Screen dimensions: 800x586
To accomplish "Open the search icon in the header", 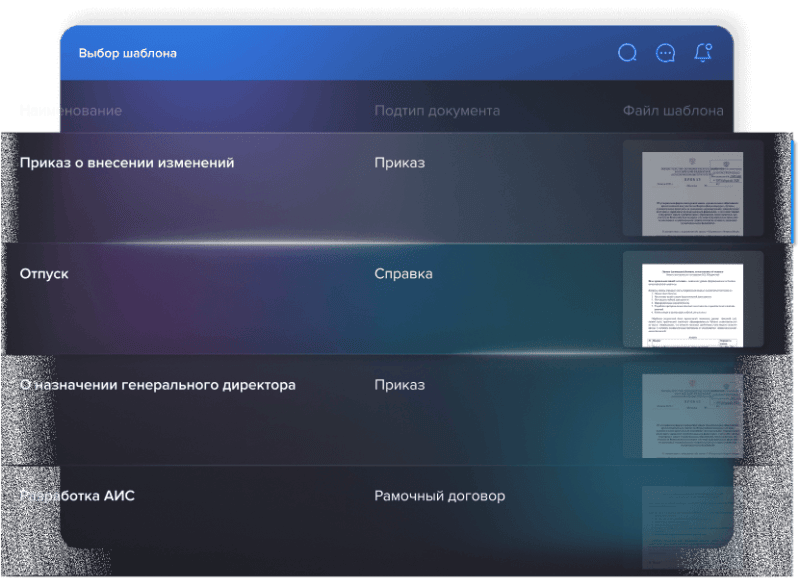I will pyautogui.click(x=627, y=54).
